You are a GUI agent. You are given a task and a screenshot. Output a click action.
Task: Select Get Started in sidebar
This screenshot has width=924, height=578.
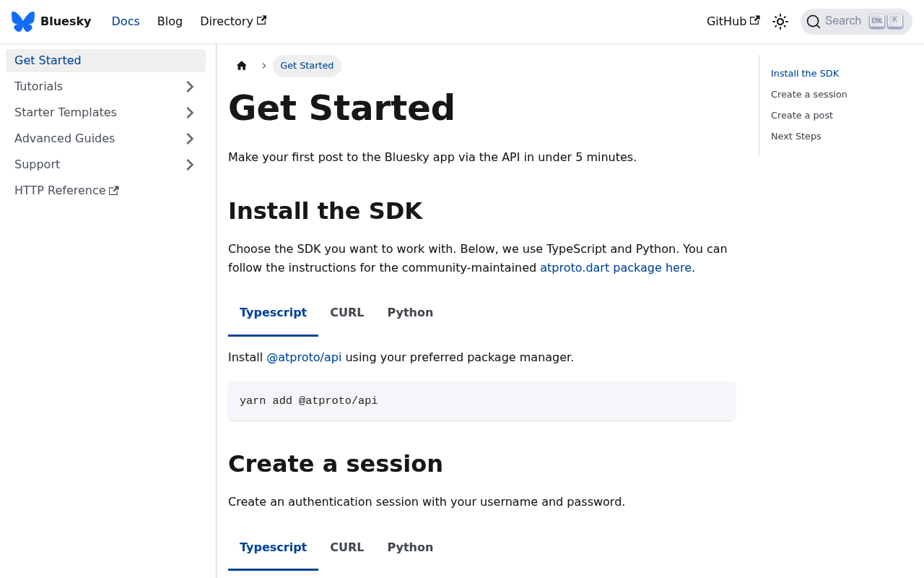pyautogui.click(x=105, y=61)
